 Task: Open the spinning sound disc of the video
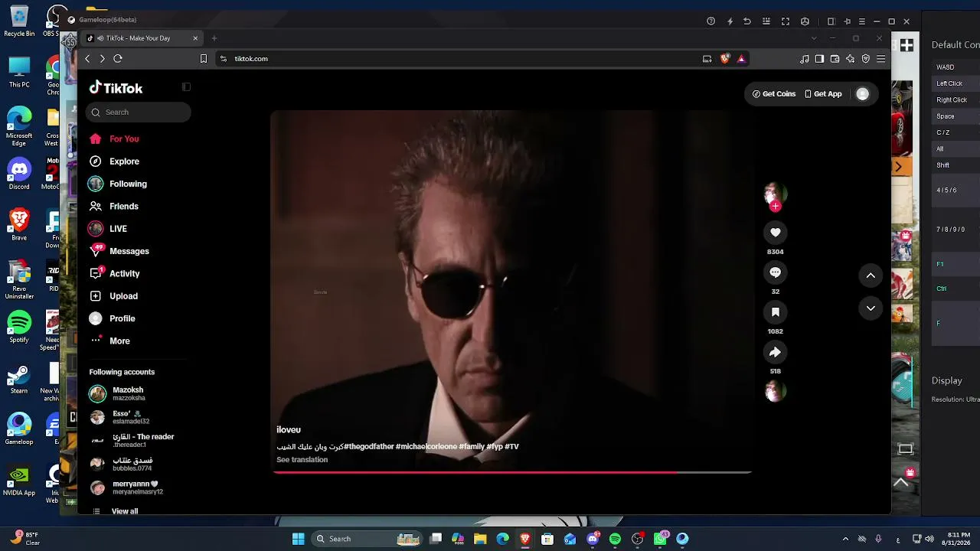775,392
